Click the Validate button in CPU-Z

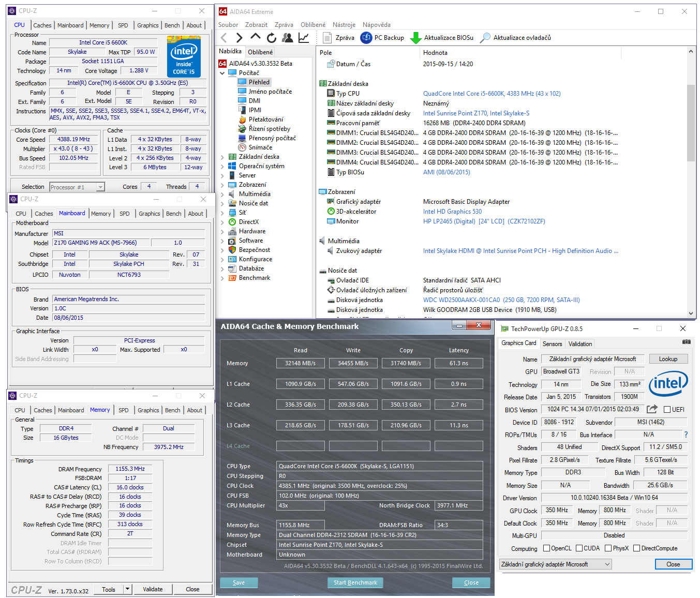coord(153,589)
